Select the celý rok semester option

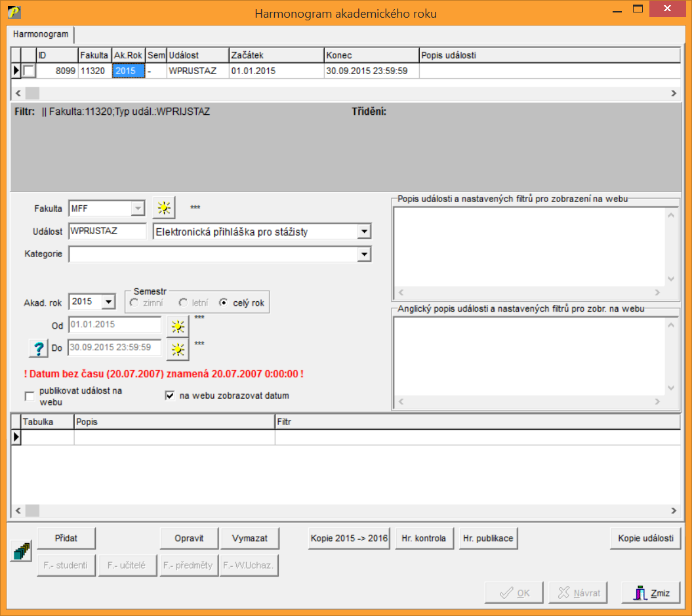point(224,302)
